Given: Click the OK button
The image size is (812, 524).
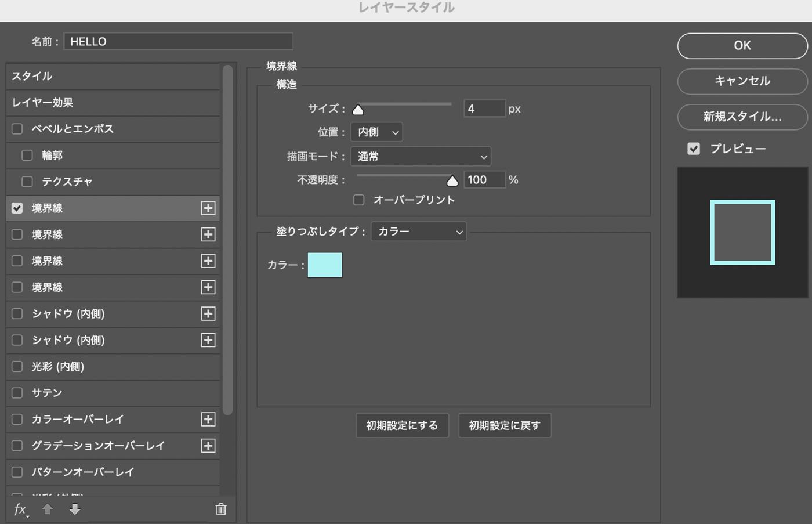Looking at the screenshot, I should click(x=742, y=46).
